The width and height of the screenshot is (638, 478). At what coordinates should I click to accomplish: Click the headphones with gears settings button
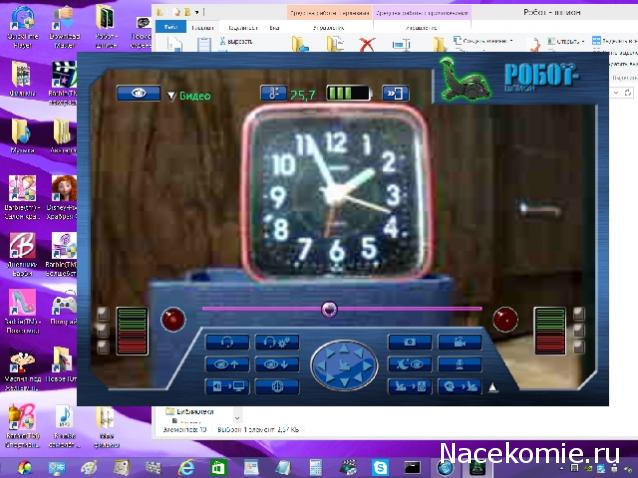pos(277,342)
